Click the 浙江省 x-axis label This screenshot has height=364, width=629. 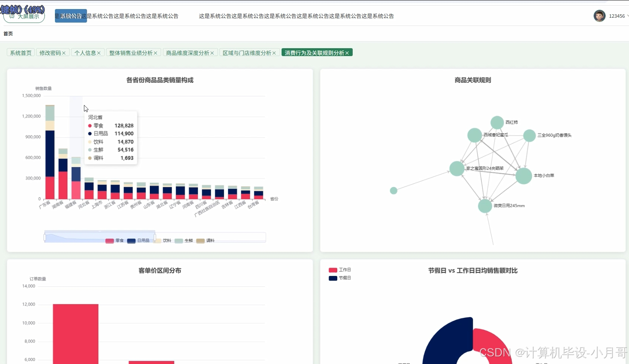(110, 205)
